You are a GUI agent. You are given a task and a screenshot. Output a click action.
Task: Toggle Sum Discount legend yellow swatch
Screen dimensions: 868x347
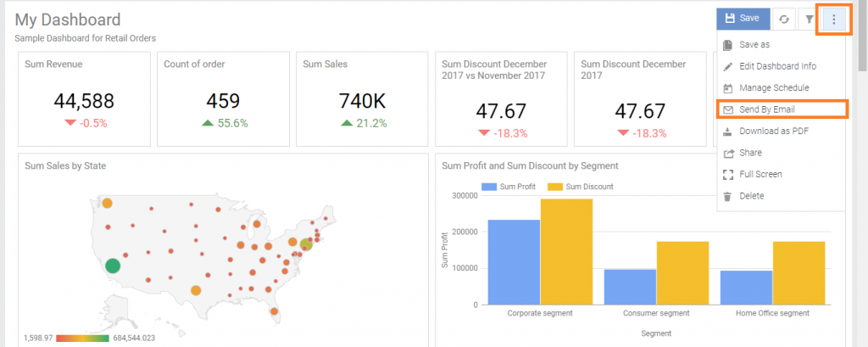tap(555, 187)
